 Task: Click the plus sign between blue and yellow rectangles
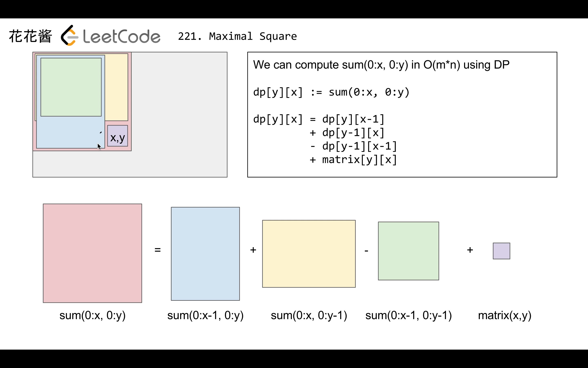pos(253,250)
